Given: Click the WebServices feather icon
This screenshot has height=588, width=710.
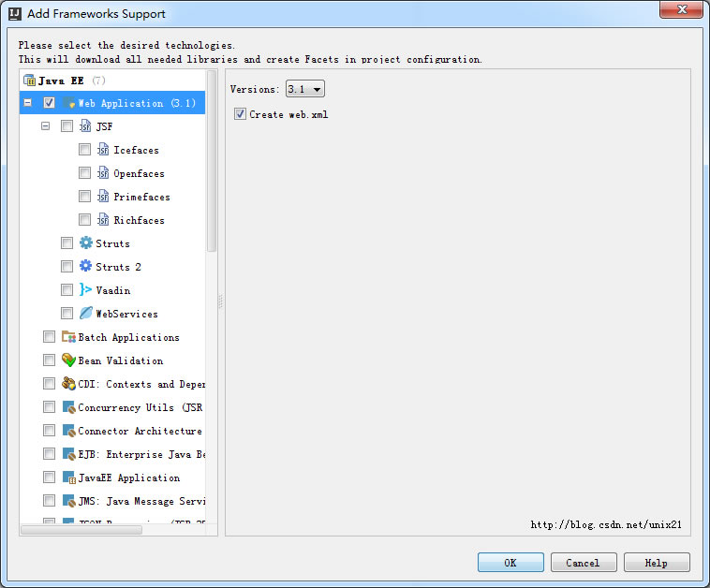Looking at the screenshot, I should pos(85,314).
